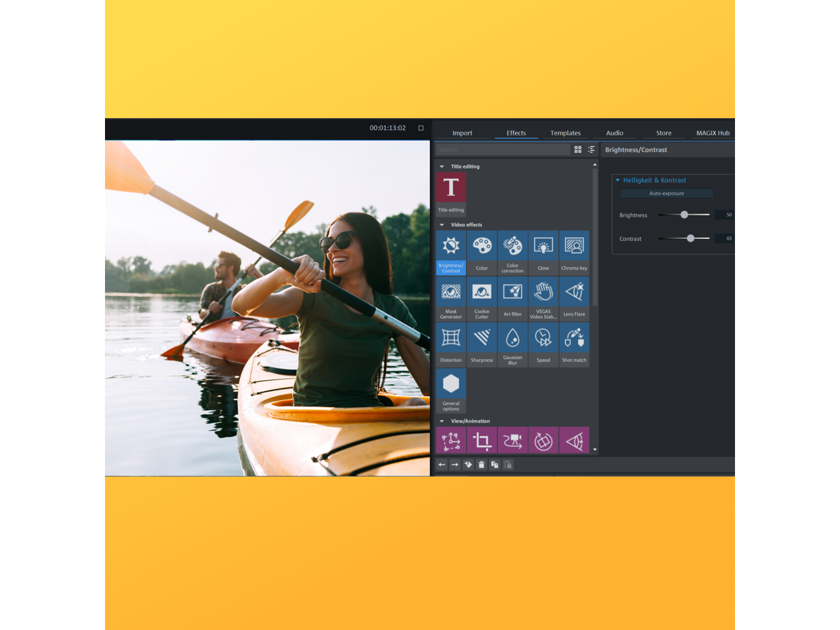840x630 pixels.
Task: Open the Audio tab
Action: 614,133
